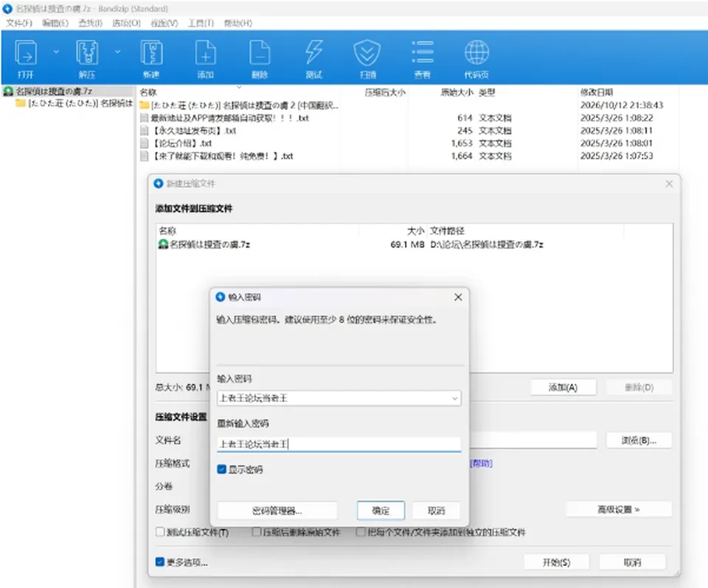708x588 pixels.
Task: Uncheck the 显示密码 checkbox
Action: point(222,469)
